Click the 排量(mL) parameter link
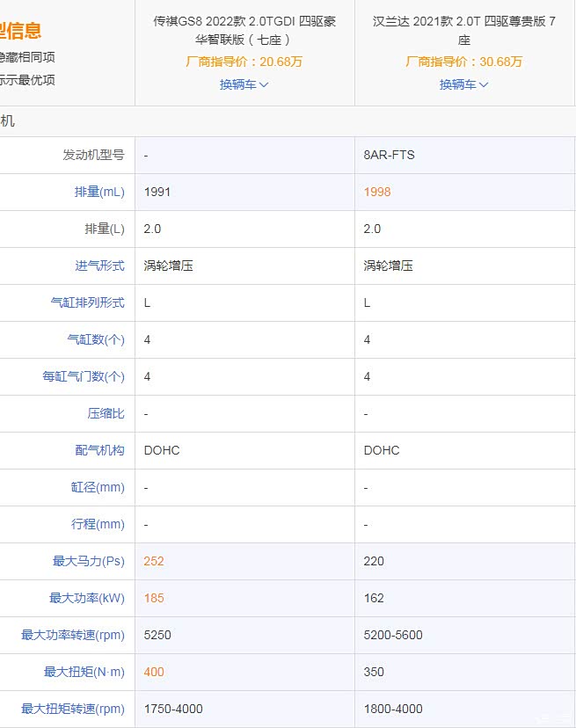The height and width of the screenshot is (728, 576). [x=99, y=192]
